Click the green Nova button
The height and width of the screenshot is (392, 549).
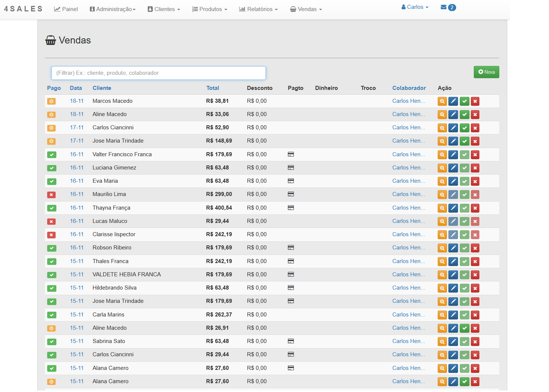(x=486, y=72)
